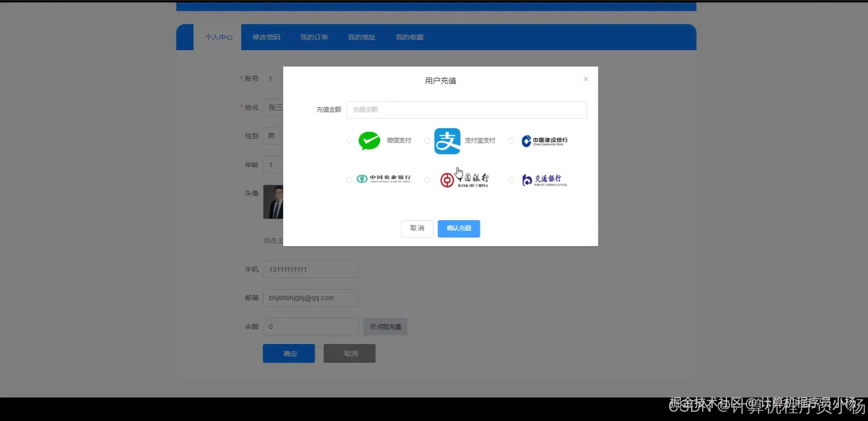The height and width of the screenshot is (421, 868).
Task: Select China Construction Bank radio button
Action: point(511,141)
